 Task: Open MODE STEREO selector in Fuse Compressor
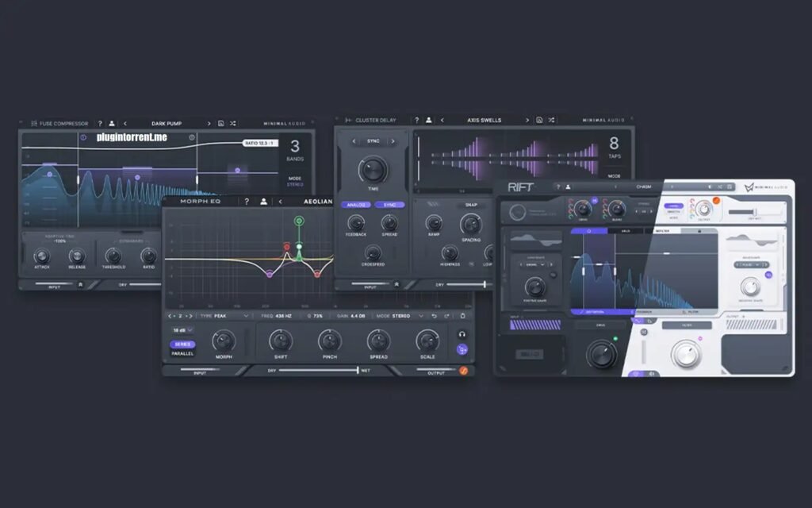click(x=295, y=181)
